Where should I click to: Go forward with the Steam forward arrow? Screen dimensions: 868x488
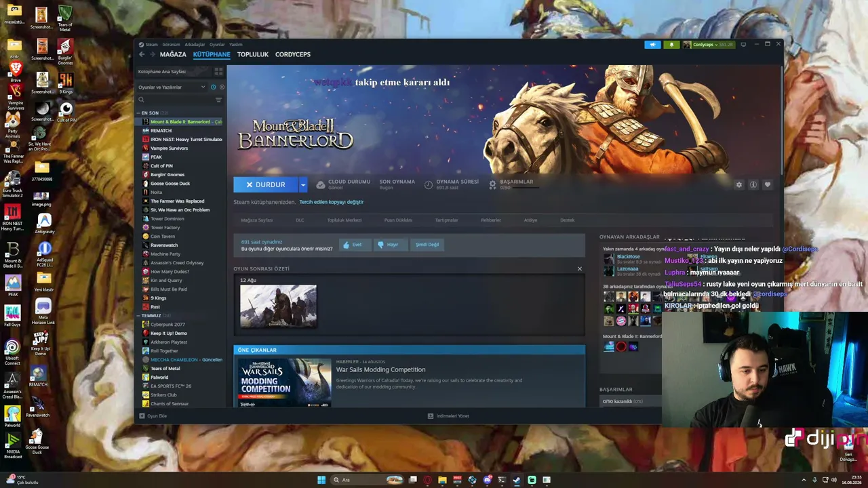point(153,54)
